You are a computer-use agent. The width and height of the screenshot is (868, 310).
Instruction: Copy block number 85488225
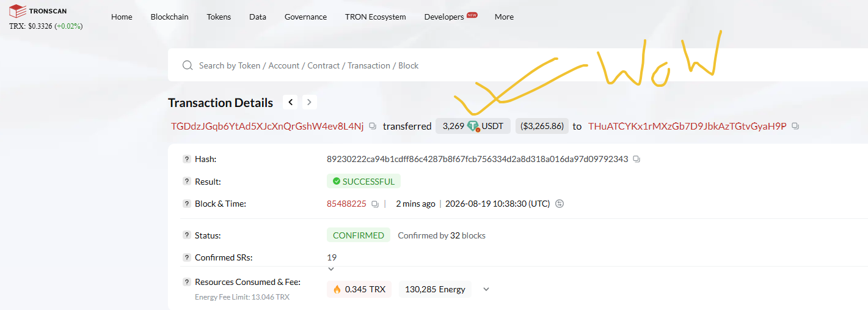pyautogui.click(x=375, y=204)
